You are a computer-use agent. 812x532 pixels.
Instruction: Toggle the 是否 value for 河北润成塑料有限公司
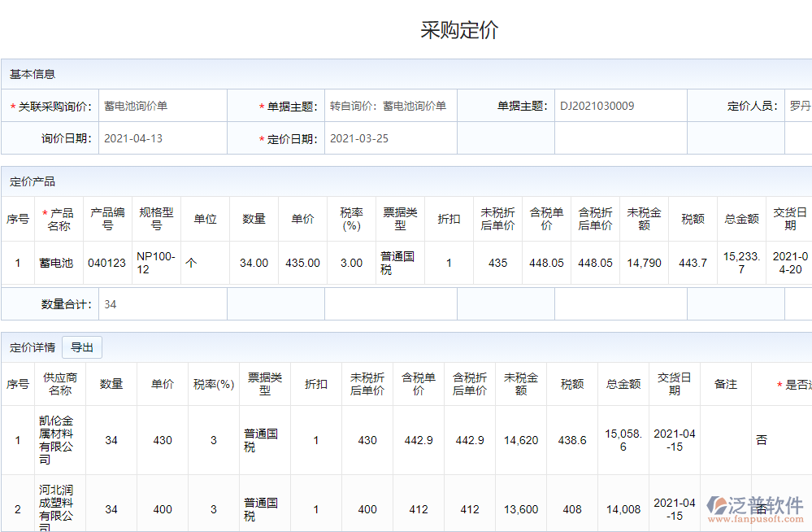[762, 505]
